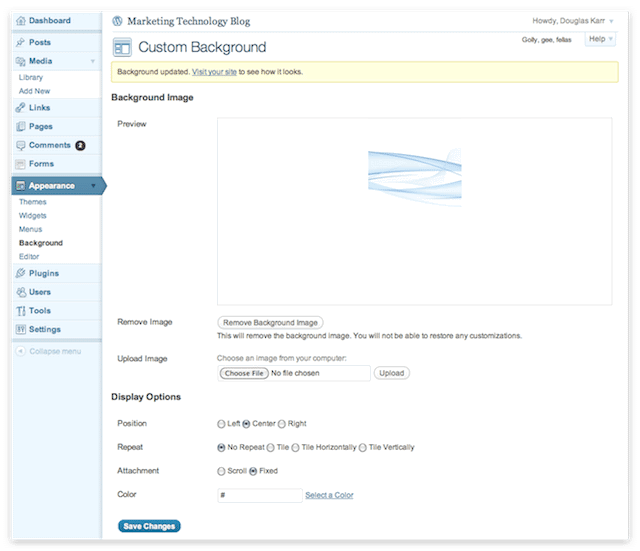640x551 pixels.
Task: Select Center position radio button
Action: click(x=246, y=424)
